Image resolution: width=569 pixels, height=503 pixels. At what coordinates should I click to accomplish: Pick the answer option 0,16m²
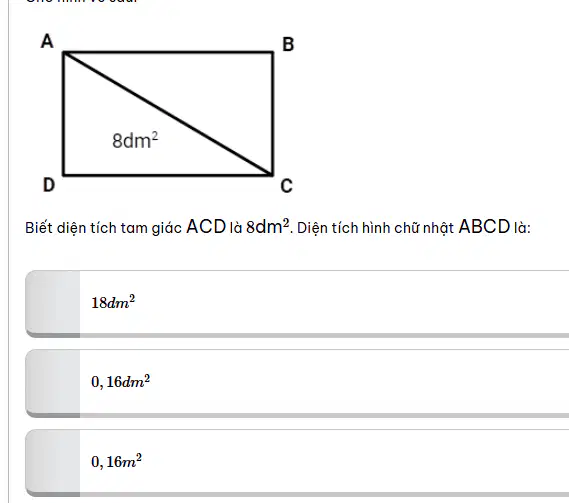click(297, 463)
